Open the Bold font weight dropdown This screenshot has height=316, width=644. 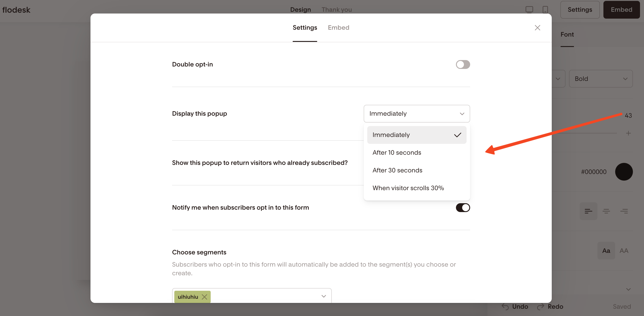[601, 79]
